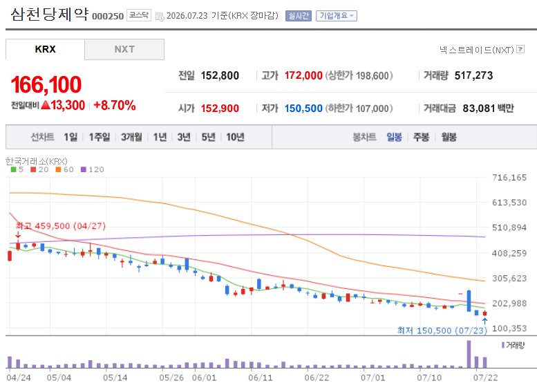
Task: Select the 주봉 weekly candle chart
Action: 422,137
